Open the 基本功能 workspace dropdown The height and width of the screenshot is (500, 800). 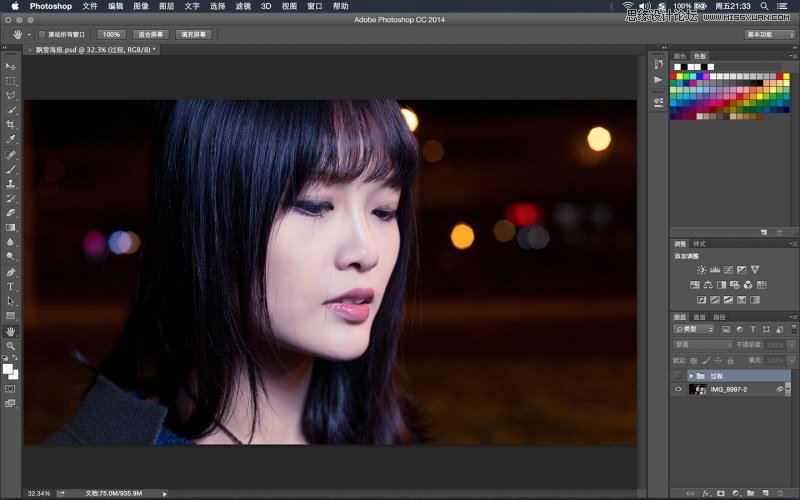(770, 34)
